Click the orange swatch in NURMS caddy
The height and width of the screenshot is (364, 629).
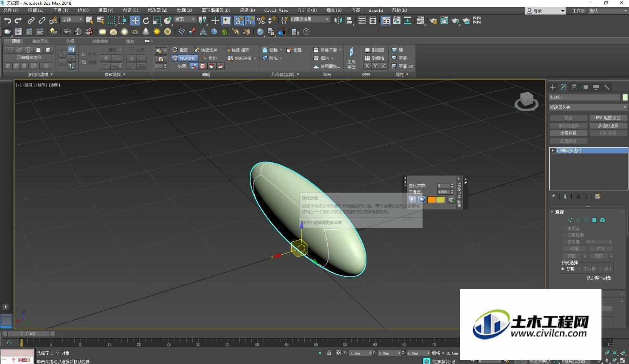(431, 200)
